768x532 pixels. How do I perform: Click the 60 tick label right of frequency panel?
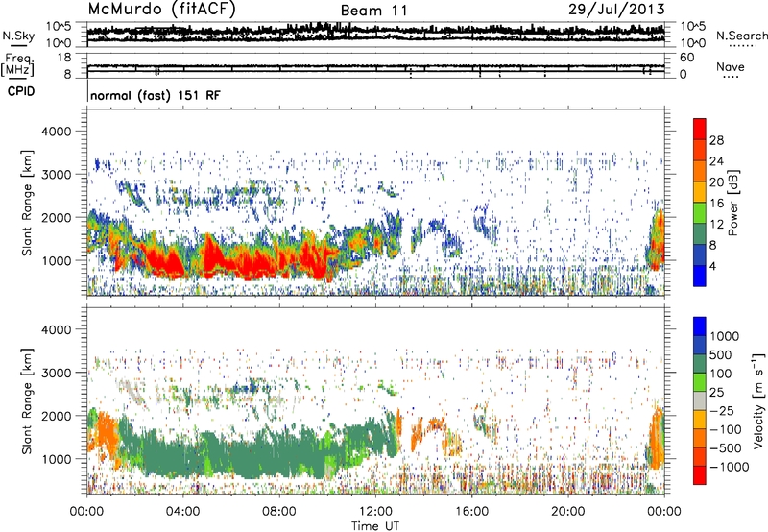coord(686,58)
